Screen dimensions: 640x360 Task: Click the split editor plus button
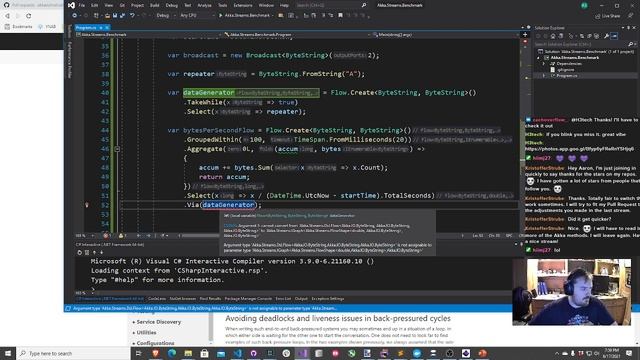[525, 35]
